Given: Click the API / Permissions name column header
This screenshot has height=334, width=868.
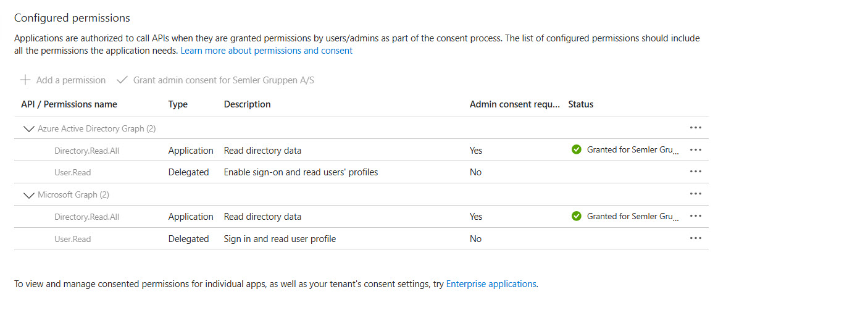Looking at the screenshot, I should tap(69, 104).
